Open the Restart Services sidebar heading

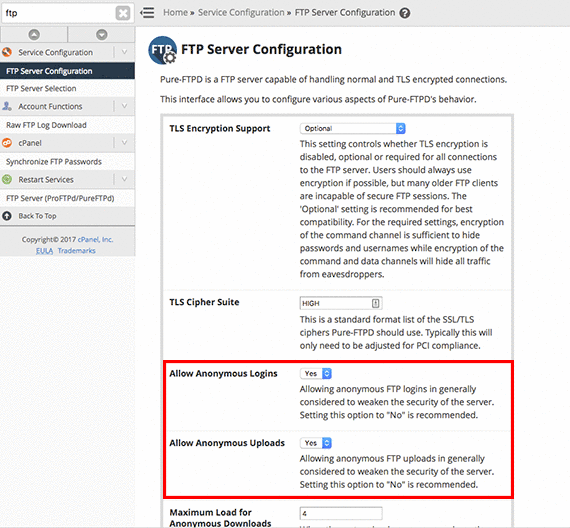click(x=46, y=179)
